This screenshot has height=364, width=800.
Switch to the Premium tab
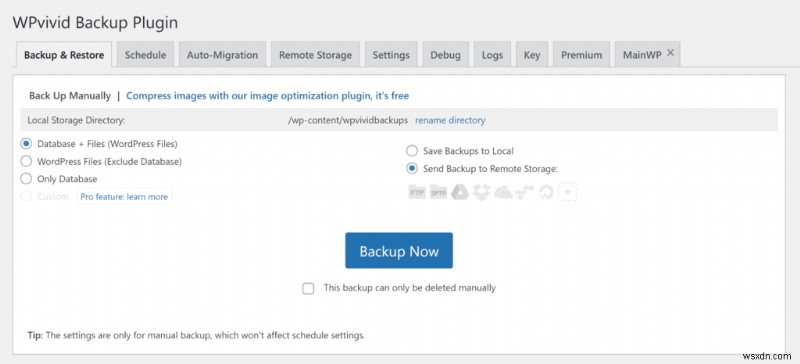tap(582, 55)
